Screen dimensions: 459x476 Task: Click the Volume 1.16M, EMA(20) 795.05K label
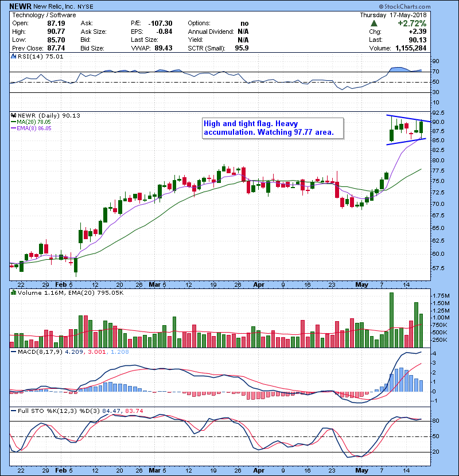point(71,292)
